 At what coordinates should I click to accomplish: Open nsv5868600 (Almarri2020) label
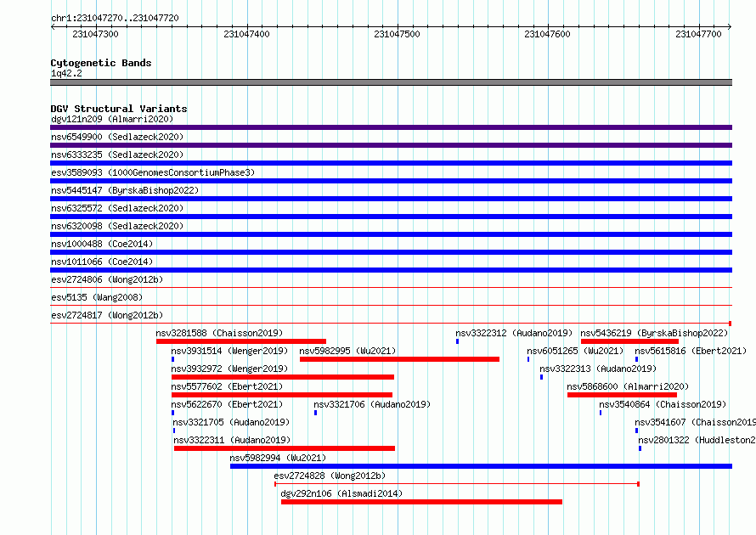pyautogui.click(x=628, y=386)
